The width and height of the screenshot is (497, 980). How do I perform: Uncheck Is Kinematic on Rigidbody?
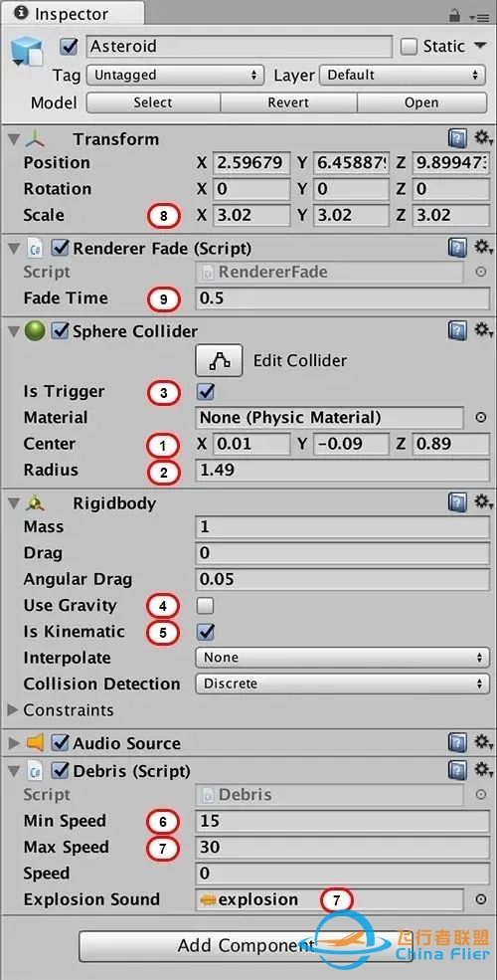pyautogui.click(x=206, y=632)
